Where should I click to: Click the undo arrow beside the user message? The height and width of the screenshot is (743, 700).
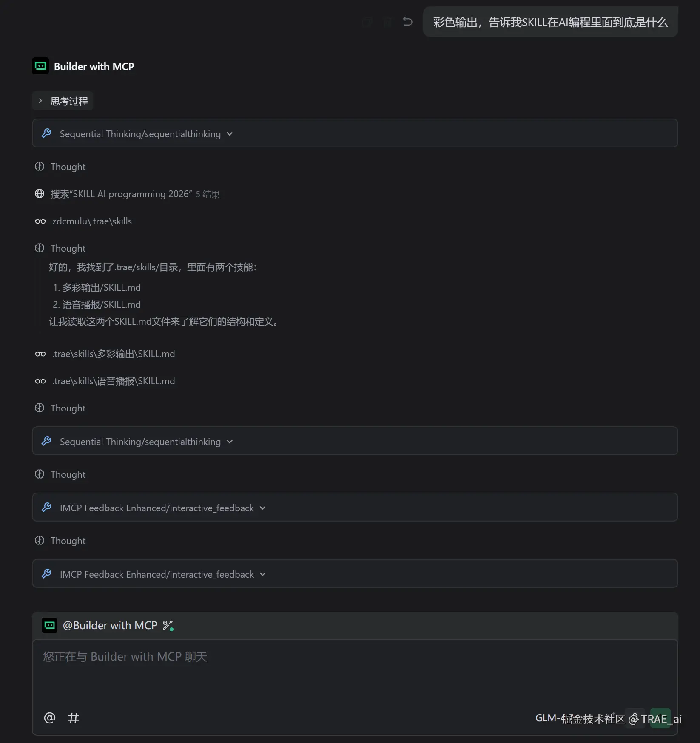coord(407,21)
